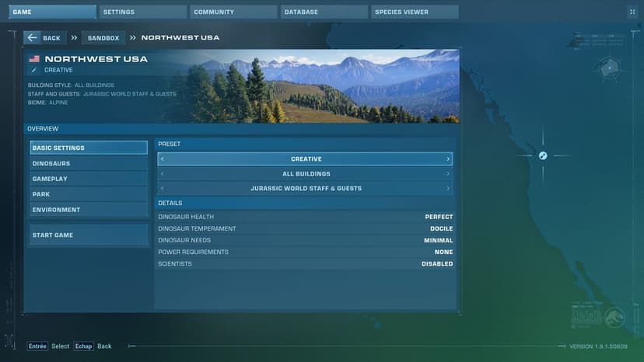Open Park settings category
The width and height of the screenshot is (644, 362).
pyautogui.click(x=89, y=194)
